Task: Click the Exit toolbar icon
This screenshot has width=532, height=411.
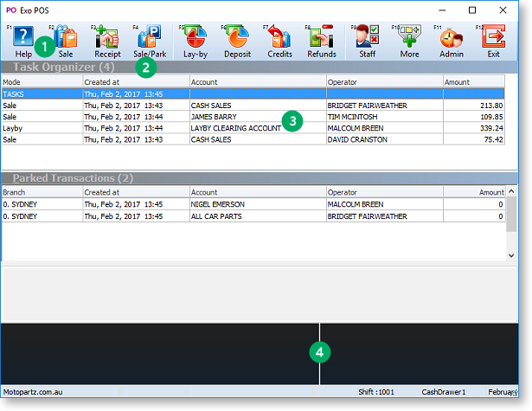Action: click(493, 40)
